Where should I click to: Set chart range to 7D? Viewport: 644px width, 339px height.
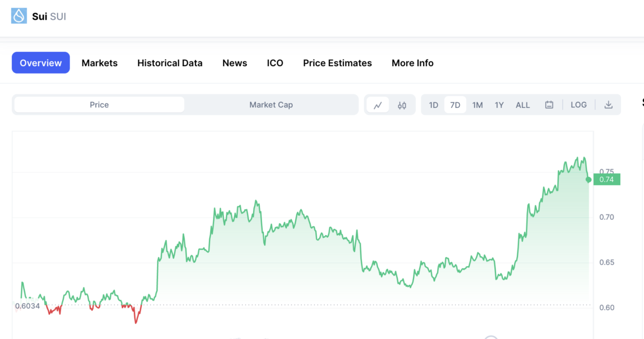coord(455,105)
